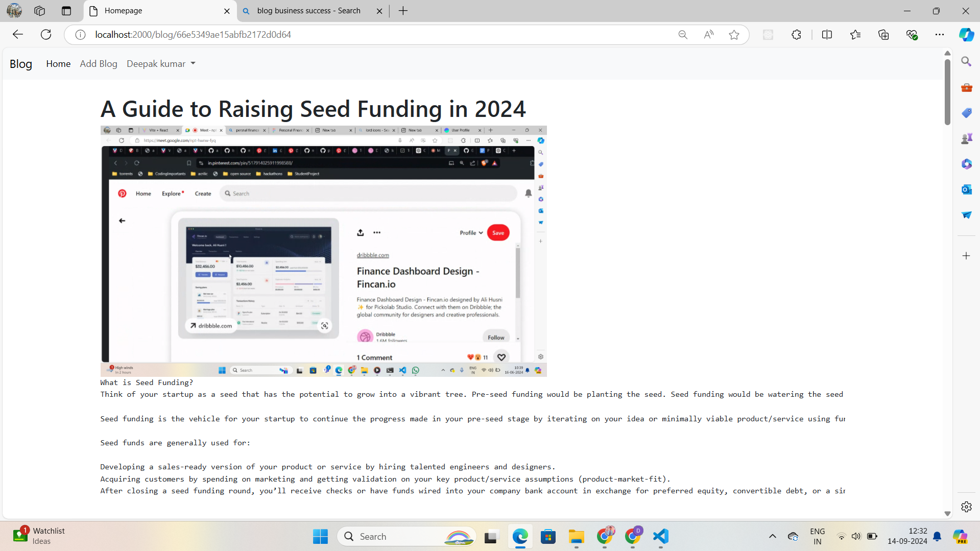Open Outlook from the Edge sidebar
Viewport: 980px width, 551px height.
click(x=966, y=189)
